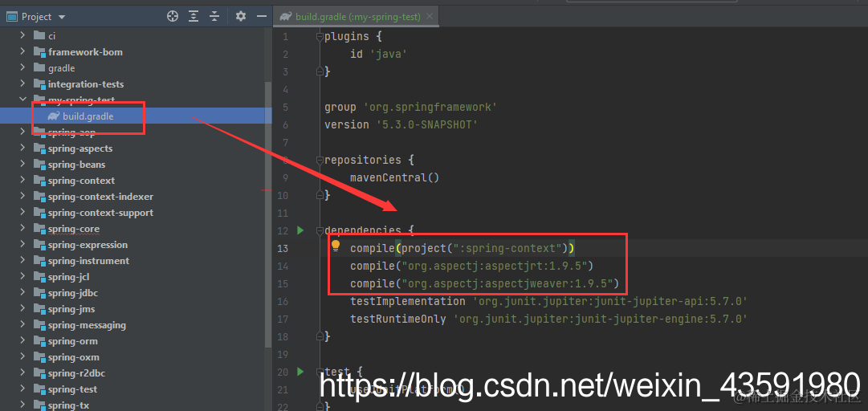
Task: Click fold end marker on line 10
Action: [x=319, y=195]
